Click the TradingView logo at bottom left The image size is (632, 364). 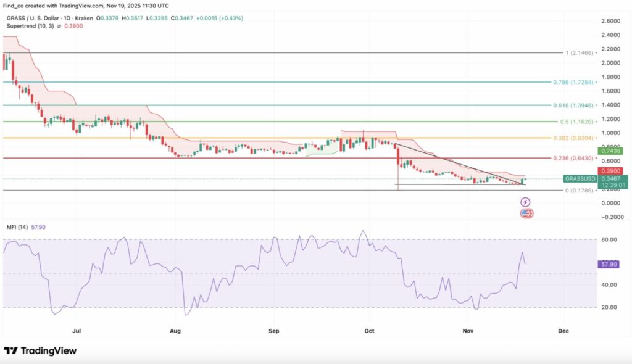40,350
